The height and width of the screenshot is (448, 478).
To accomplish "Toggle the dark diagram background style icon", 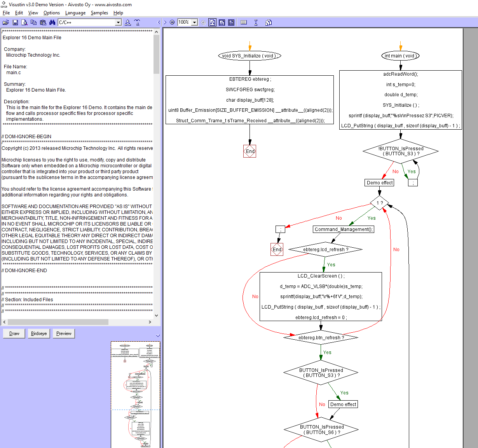I will click(x=231, y=22).
